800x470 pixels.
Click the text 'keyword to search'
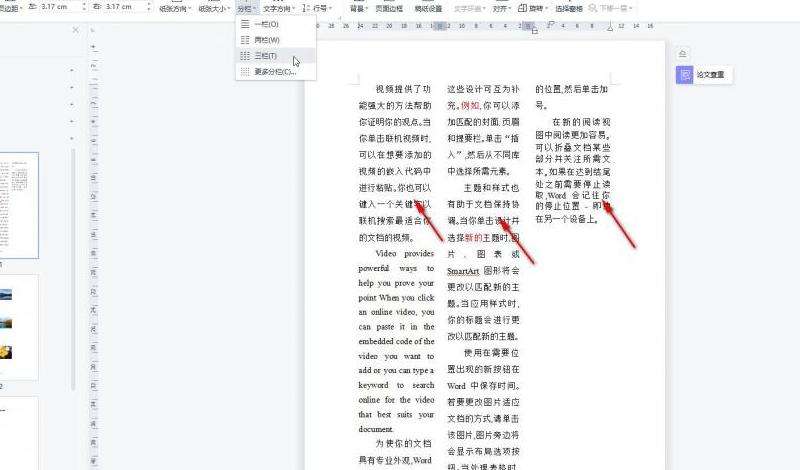(396, 385)
